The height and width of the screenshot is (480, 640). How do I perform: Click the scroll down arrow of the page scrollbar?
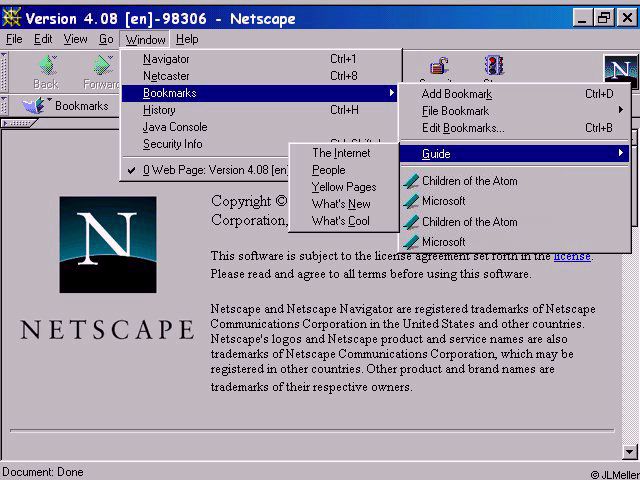pyautogui.click(x=630, y=452)
